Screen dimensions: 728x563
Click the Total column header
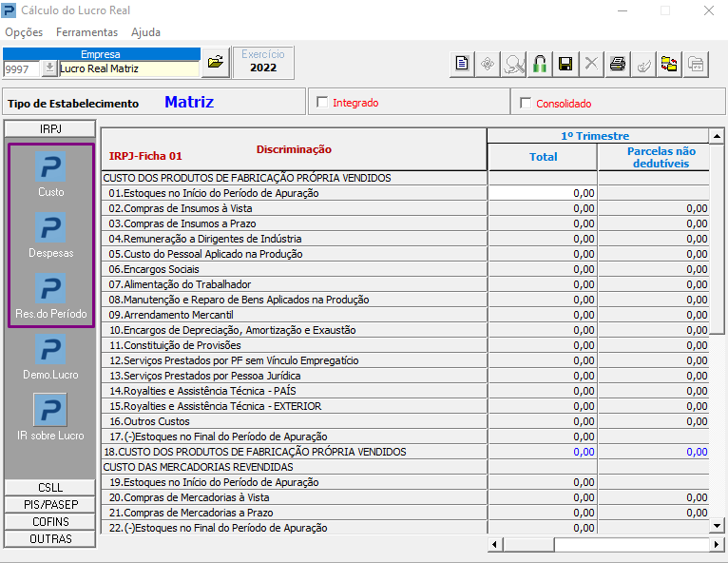point(543,157)
